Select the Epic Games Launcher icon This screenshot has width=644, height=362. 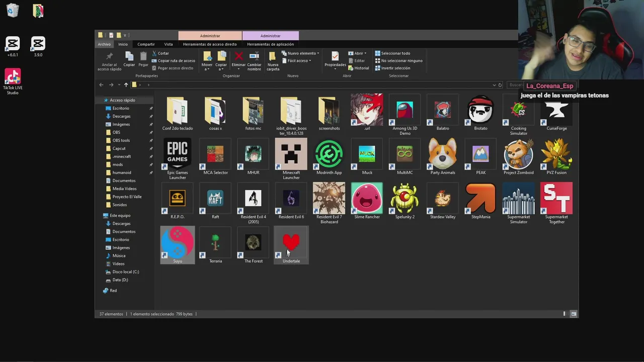(x=177, y=155)
